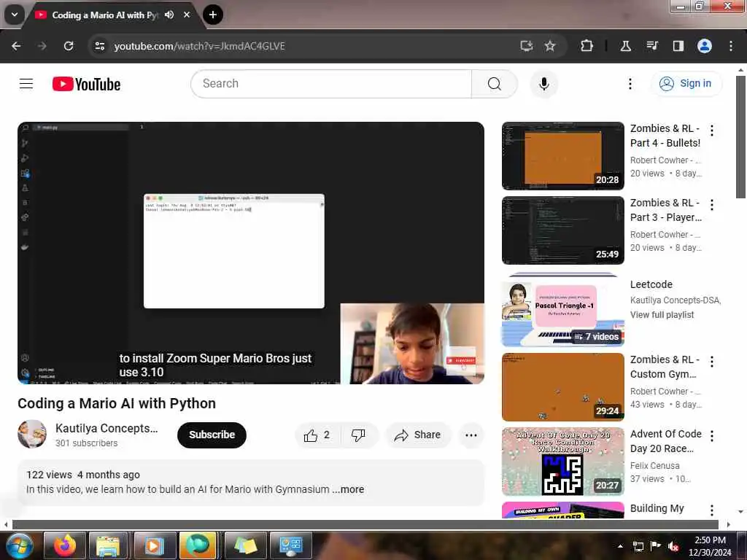
Task: Open media controls icon in toolbar
Action: coord(651,46)
